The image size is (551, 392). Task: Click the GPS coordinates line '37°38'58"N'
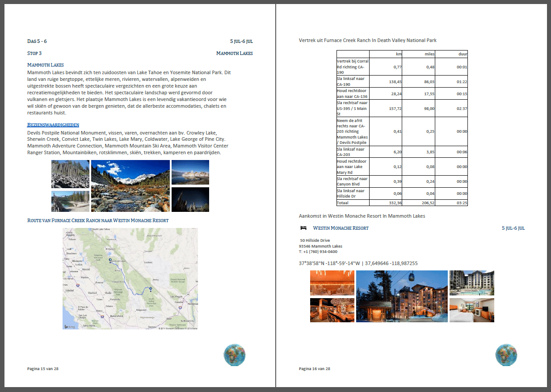pyautogui.click(x=358, y=263)
